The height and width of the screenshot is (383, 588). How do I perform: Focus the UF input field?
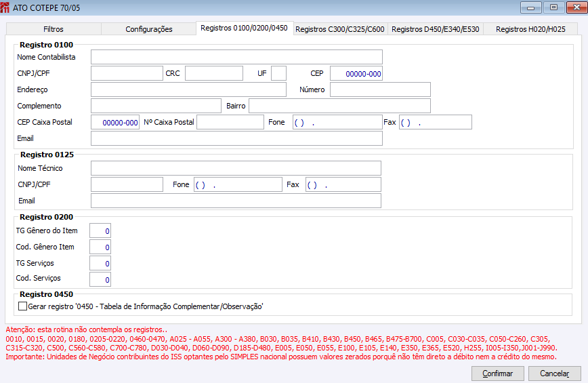click(x=278, y=73)
